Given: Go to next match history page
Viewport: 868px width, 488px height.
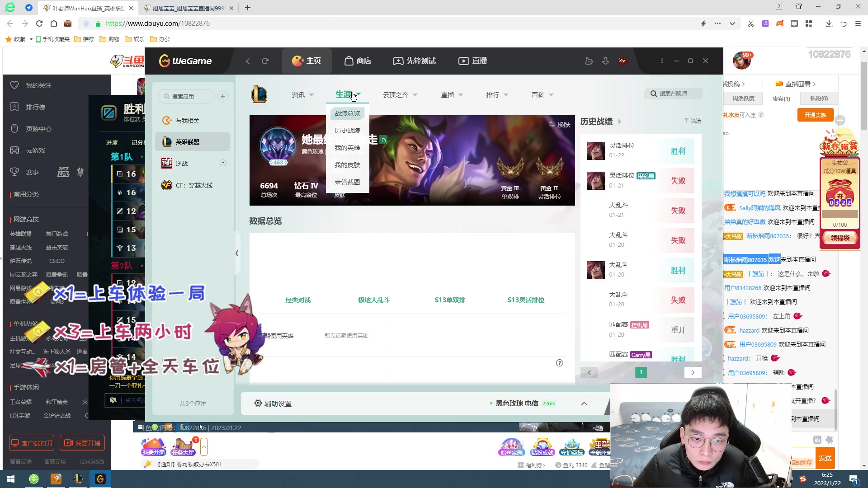Looking at the screenshot, I should click(693, 372).
